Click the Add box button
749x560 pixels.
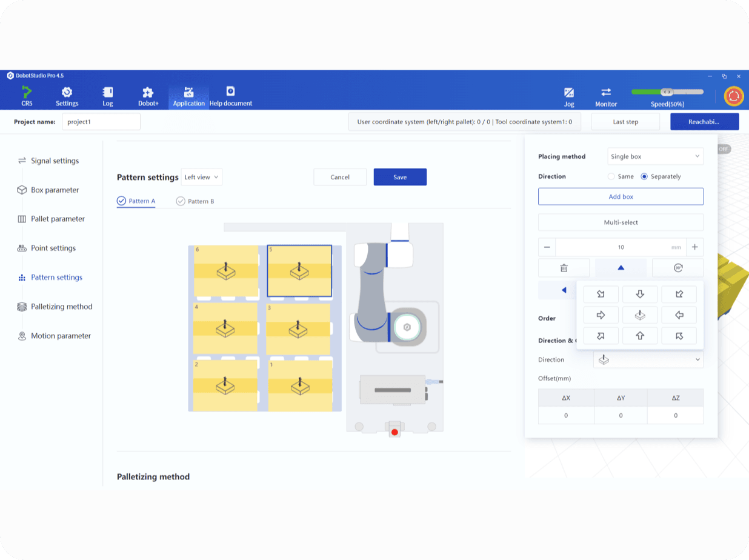(621, 196)
